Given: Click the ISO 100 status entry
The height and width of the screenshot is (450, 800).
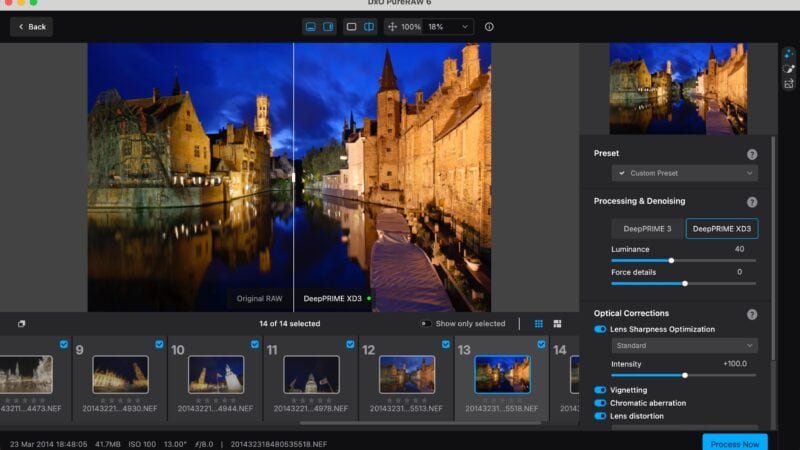Looking at the screenshot, I should click(142, 444).
